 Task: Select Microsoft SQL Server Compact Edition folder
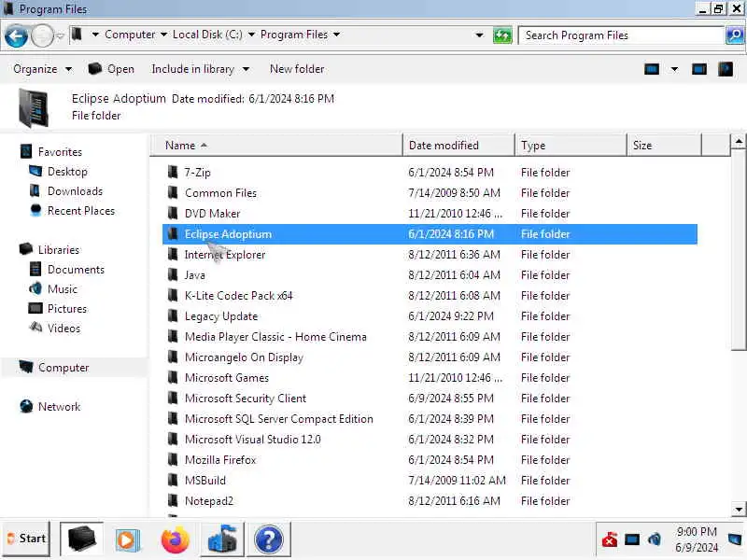coord(278,418)
